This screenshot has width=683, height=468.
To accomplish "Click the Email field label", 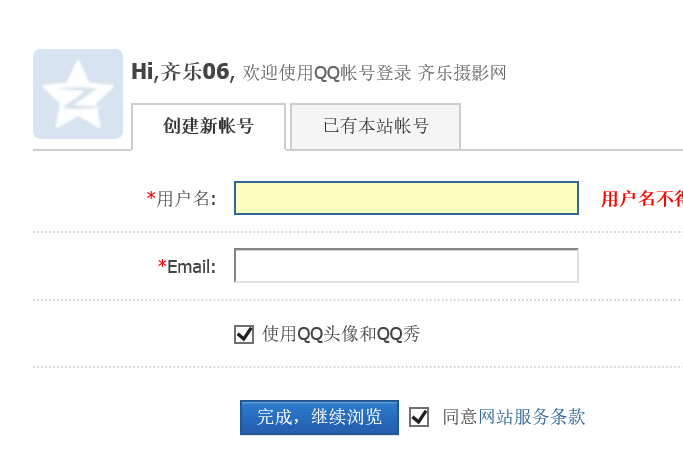I will point(191,266).
